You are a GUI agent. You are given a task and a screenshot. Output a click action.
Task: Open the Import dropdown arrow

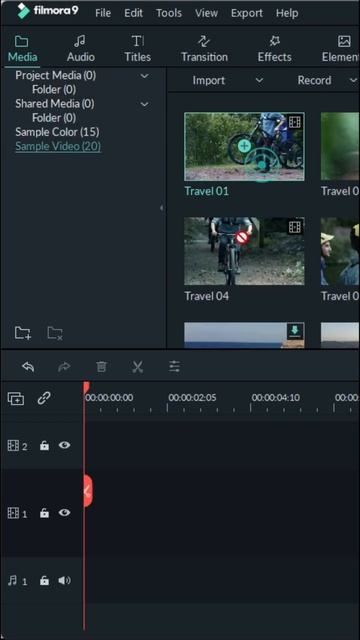point(259,80)
